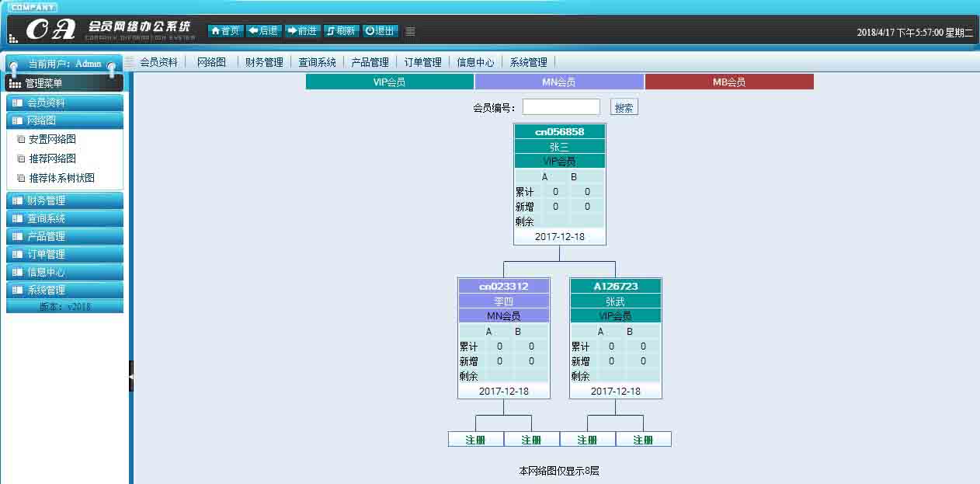Screen dimensions: 980x484
Task: Expand the 财务管理 sidebar section
Action: pos(64,200)
